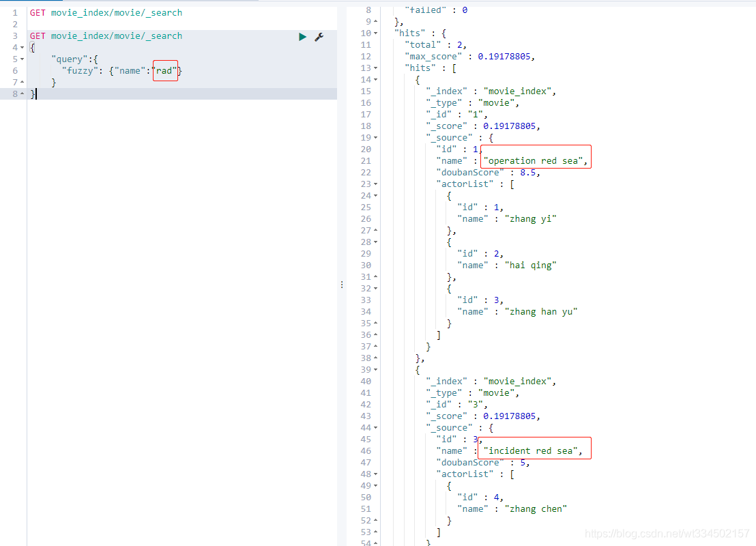Click the pane divider drag handle dots

click(x=342, y=285)
